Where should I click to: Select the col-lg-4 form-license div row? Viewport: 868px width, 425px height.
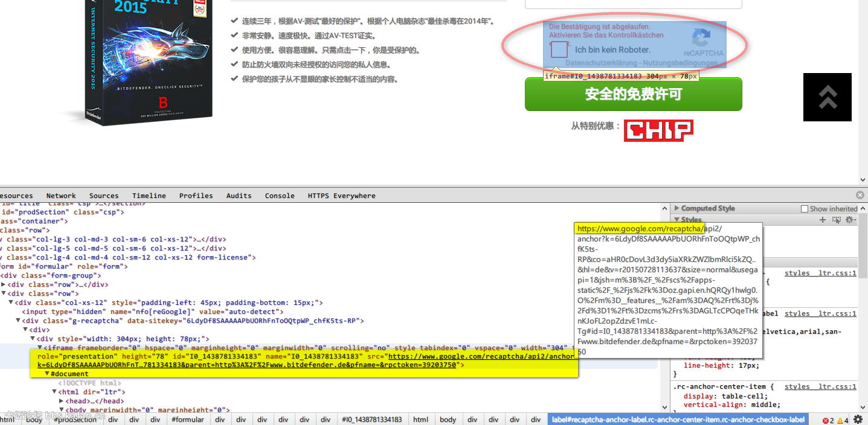[x=128, y=257]
